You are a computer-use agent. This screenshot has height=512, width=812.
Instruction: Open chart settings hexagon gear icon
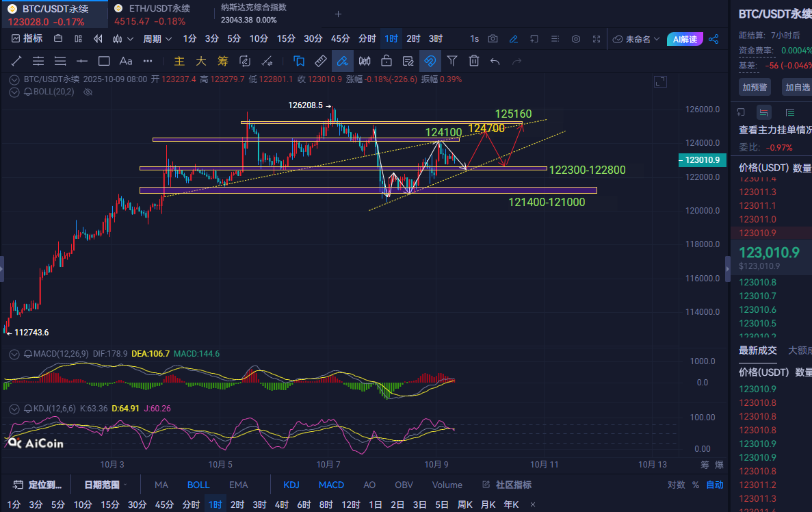click(576, 39)
